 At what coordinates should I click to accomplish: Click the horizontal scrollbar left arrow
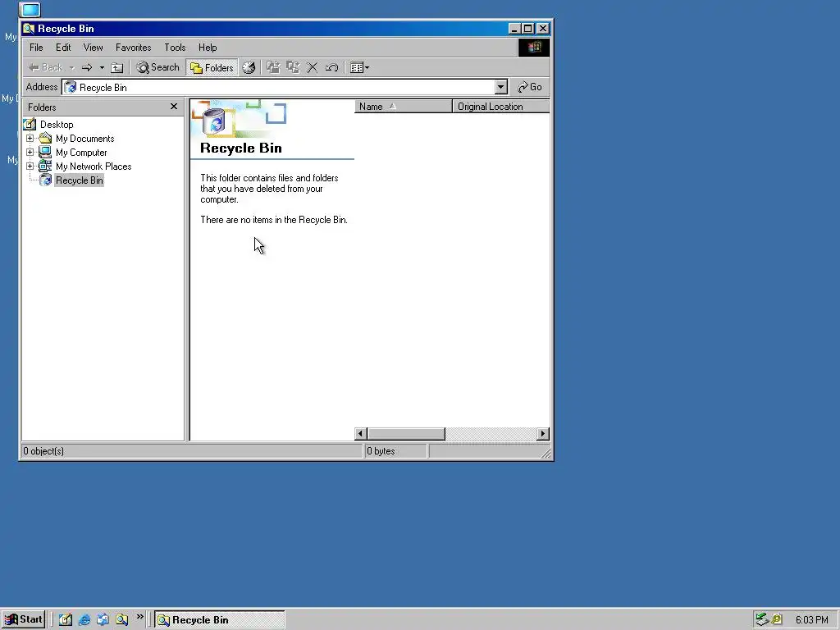point(361,433)
